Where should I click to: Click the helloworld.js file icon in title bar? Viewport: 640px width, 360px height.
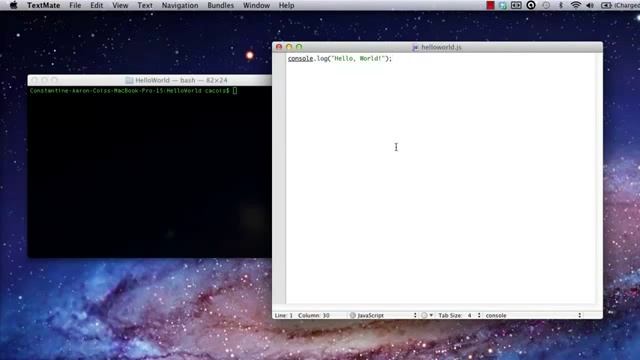[x=415, y=47]
